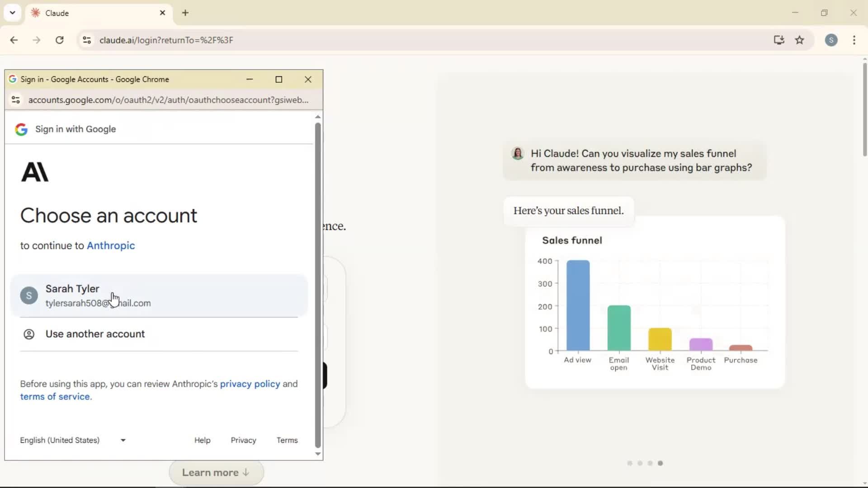Viewport: 868px width, 488px height.
Task: View site information in the address bar
Action: click(x=87, y=40)
